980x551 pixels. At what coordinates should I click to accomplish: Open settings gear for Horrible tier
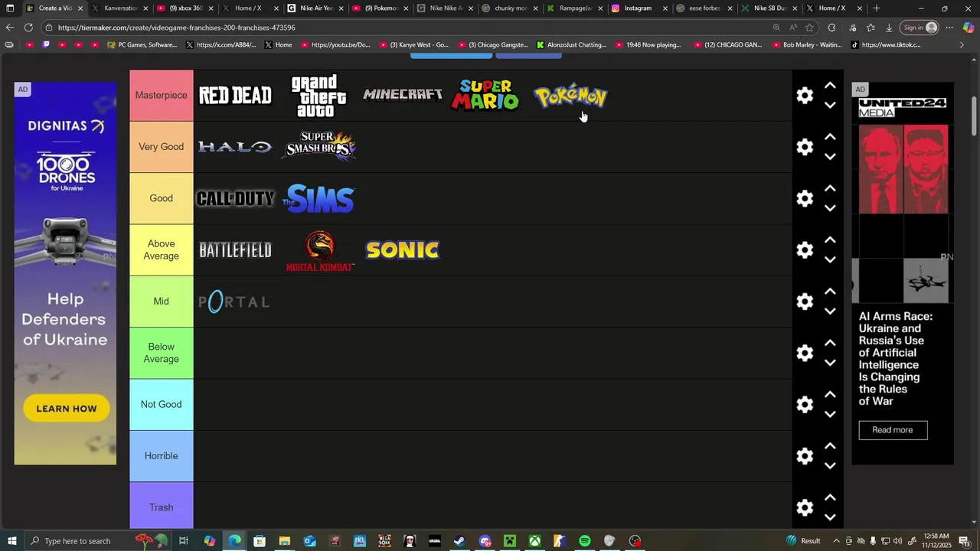tap(805, 456)
